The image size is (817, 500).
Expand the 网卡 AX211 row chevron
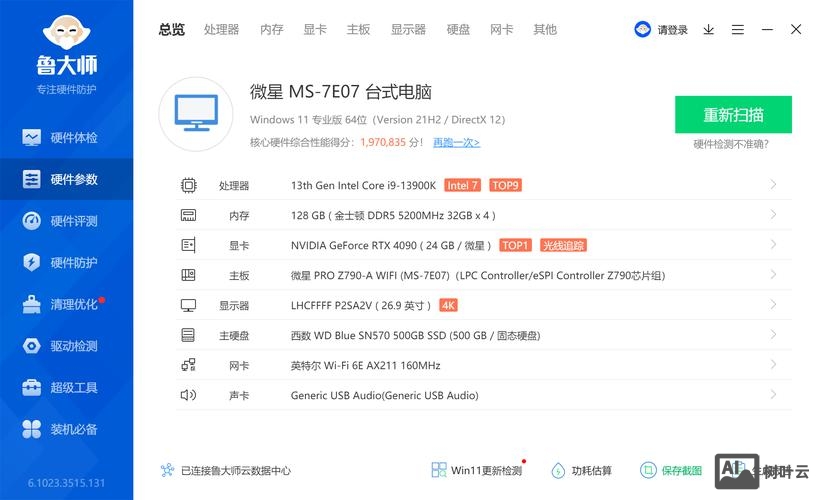point(773,365)
